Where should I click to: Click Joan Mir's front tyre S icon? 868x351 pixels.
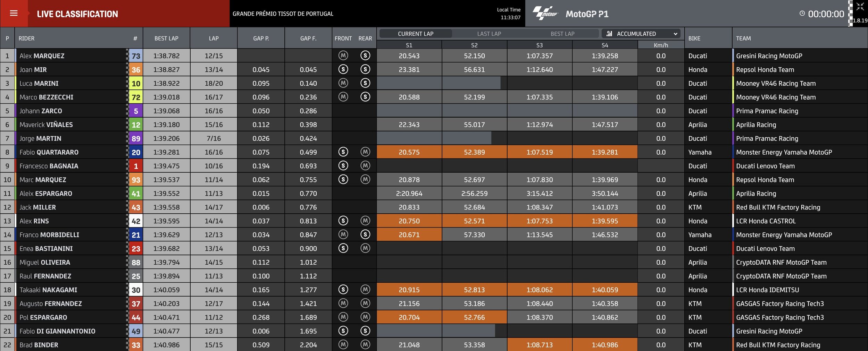(343, 69)
